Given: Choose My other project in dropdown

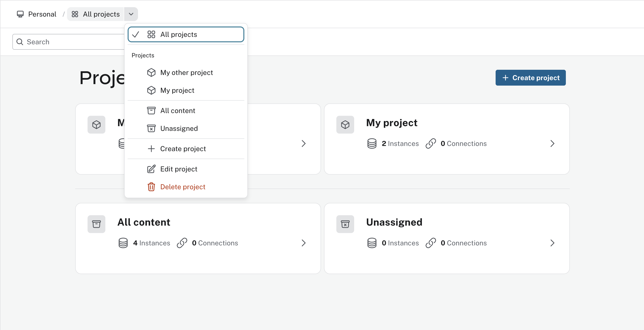Looking at the screenshot, I should (186, 72).
